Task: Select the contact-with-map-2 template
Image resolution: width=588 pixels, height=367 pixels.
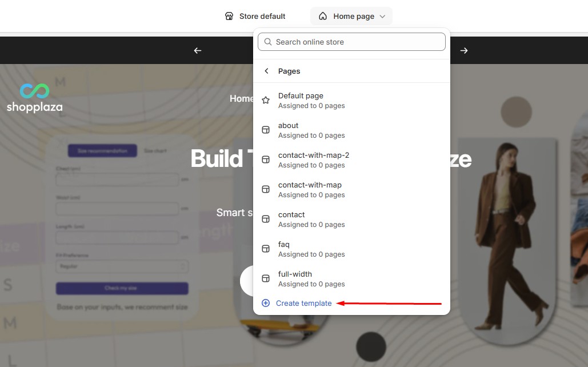Action: pos(313,155)
